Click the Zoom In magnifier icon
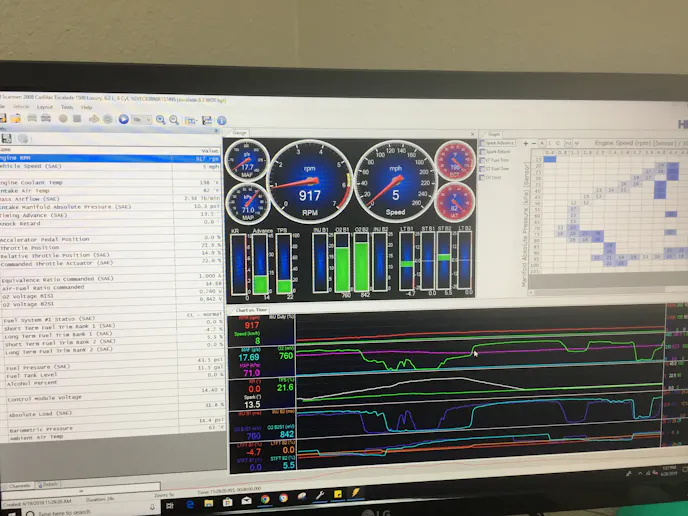688x516 pixels. point(160,120)
